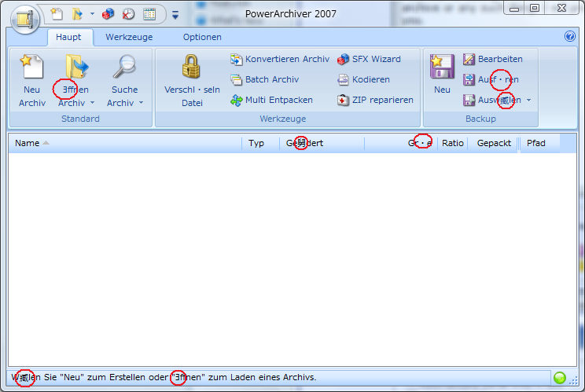Sort list by the Geändert column header
Screen dimensions: 585x392
click(x=322, y=143)
